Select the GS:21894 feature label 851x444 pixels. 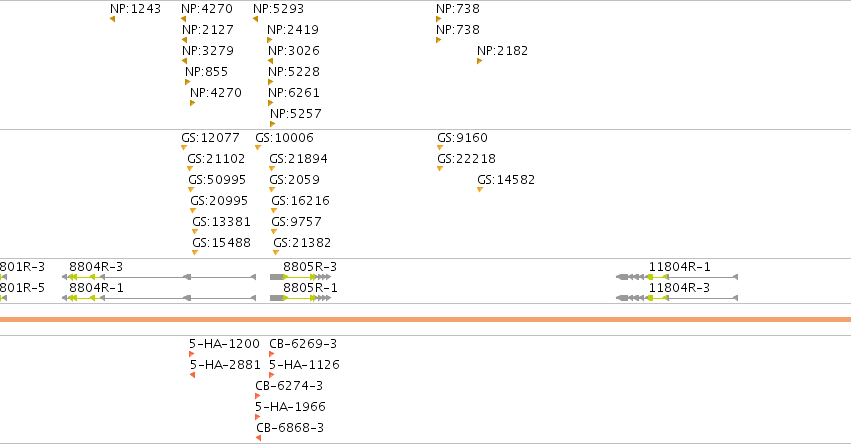[x=299, y=158]
